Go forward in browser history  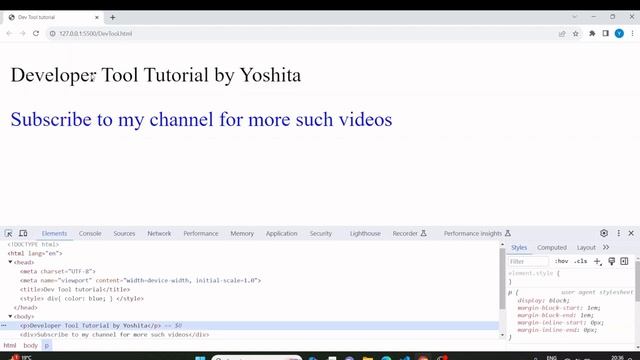(x=22, y=33)
